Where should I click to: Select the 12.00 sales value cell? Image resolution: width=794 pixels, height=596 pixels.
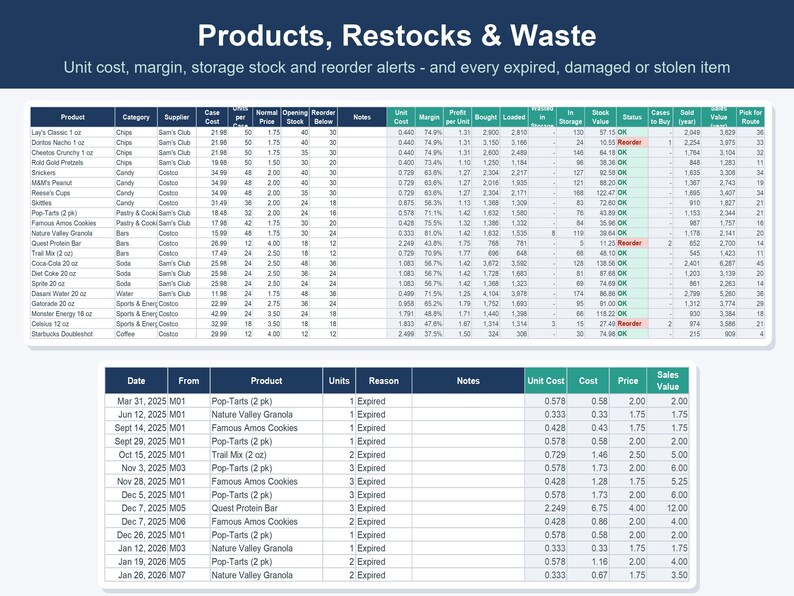668,508
